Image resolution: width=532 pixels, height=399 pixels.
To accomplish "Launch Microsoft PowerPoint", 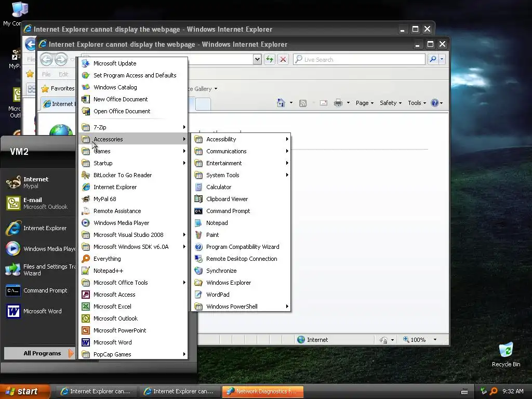I will pos(133,330).
